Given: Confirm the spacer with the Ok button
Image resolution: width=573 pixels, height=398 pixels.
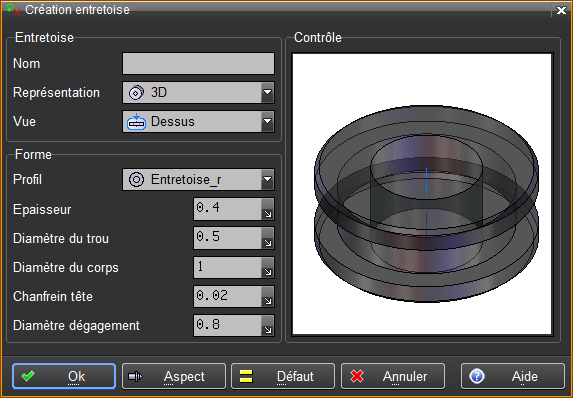Looking at the screenshot, I should click(64, 376).
